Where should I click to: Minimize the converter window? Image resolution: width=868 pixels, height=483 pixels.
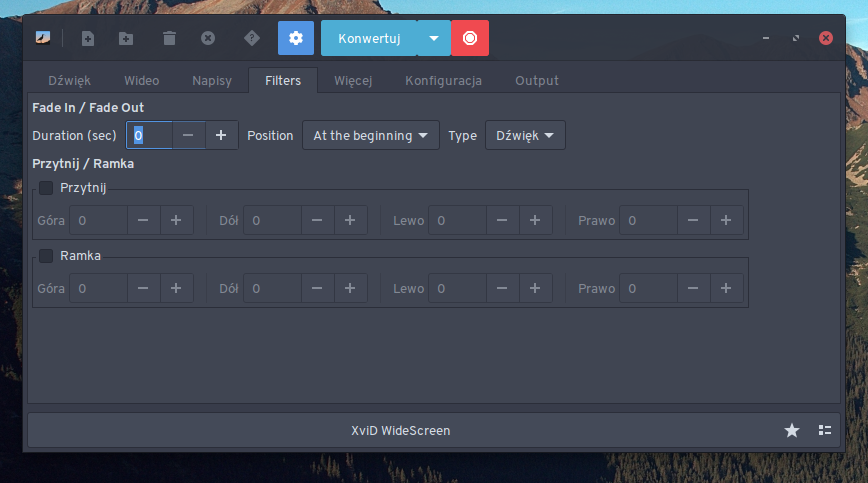[x=766, y=38]
